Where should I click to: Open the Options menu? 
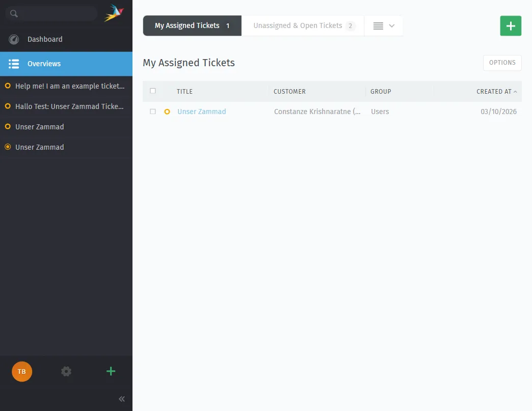[x=502, y=62]
